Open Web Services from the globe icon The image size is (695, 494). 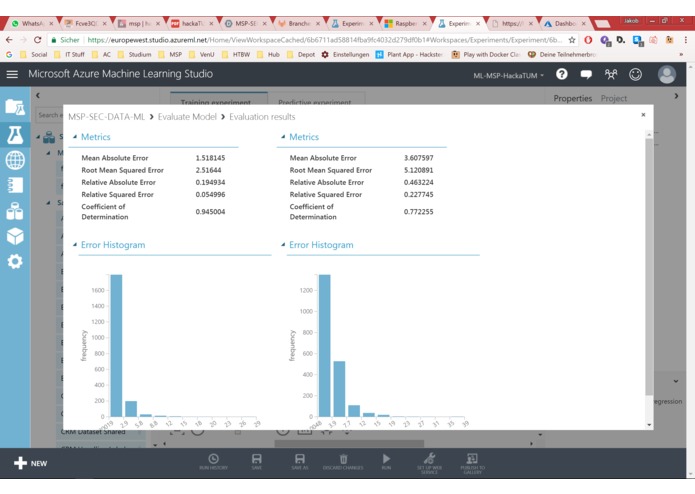click(15, 160)
